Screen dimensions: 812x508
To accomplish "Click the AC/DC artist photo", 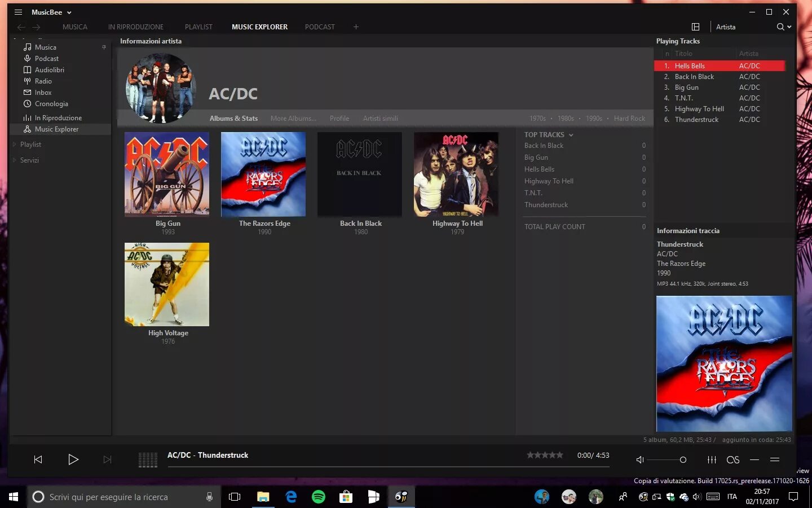I will coord(161,88).
